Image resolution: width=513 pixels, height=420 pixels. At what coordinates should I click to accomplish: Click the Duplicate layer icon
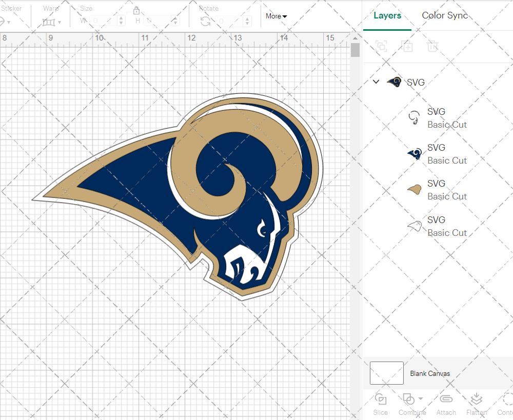pyautogui.click(x=407, y=46)
